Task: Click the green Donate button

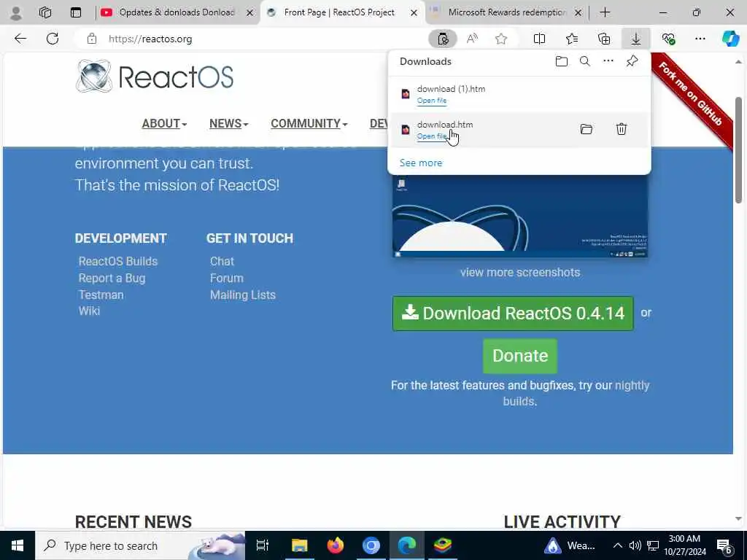Action: (x=520, y=356)
